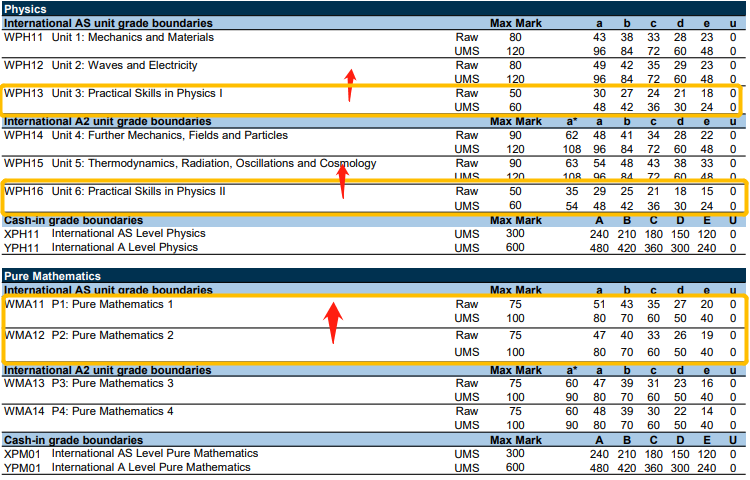750x480 pixels.
Task: Select "Unit 1: Mechanics and Materials" text
Action: pyautogui.click(x=132, y=37)
